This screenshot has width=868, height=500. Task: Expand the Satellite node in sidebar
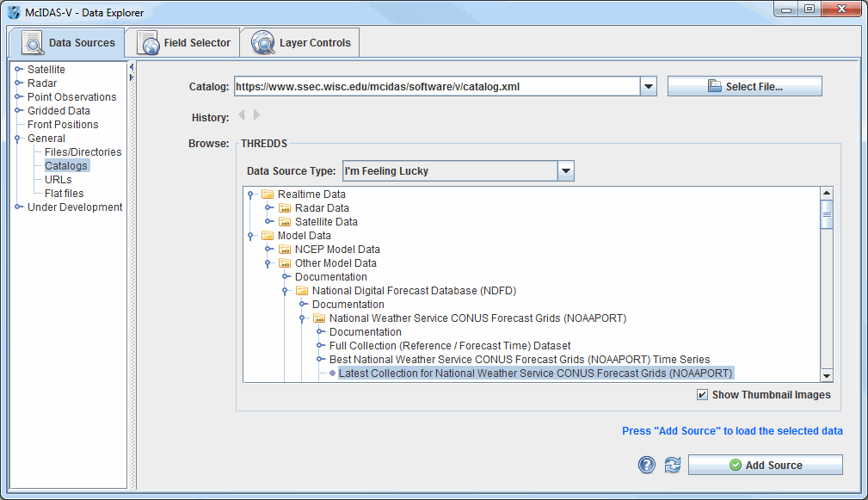pyautogui.click(x=19, y=70)
